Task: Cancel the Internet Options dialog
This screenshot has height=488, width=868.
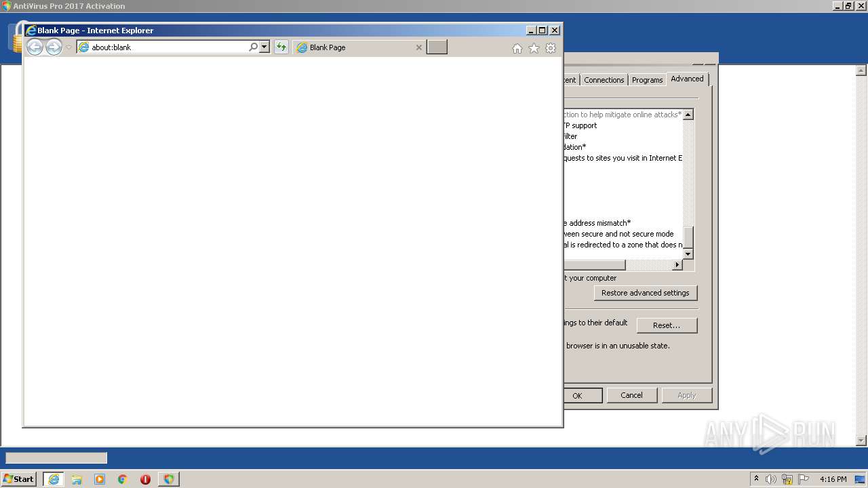Action: [x=631, y=395]
